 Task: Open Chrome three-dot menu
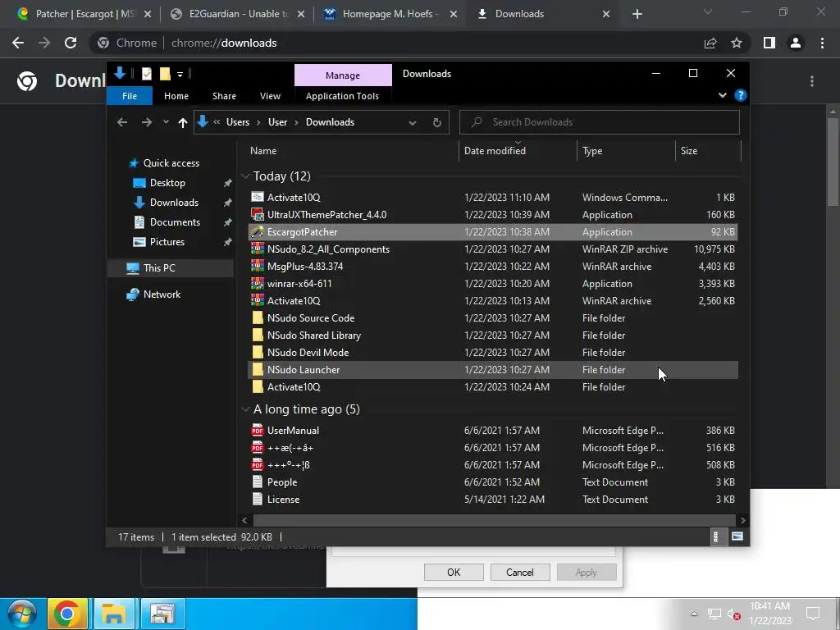coord(822,43)
